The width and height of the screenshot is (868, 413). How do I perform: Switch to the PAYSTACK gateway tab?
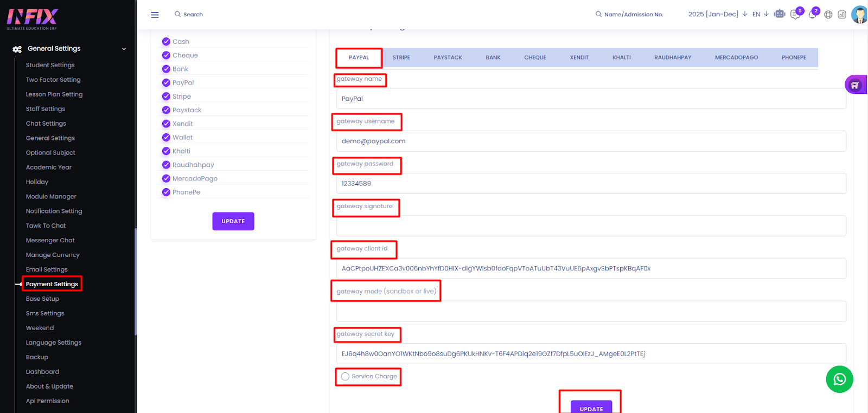448,57
